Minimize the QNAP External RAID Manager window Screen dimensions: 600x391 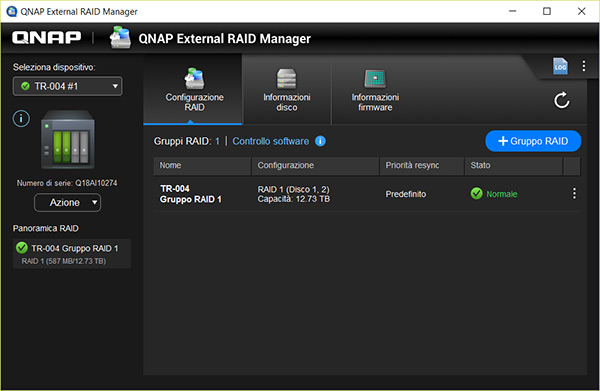point(512,11)
